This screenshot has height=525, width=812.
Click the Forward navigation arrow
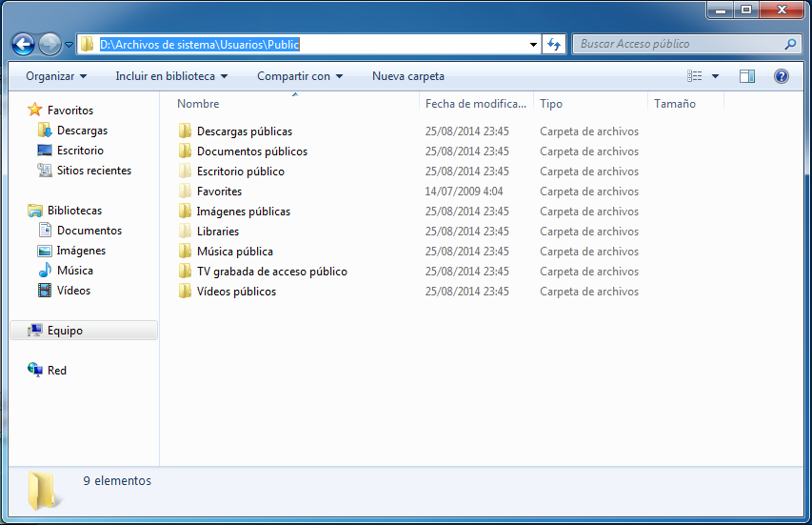point(50,45)
